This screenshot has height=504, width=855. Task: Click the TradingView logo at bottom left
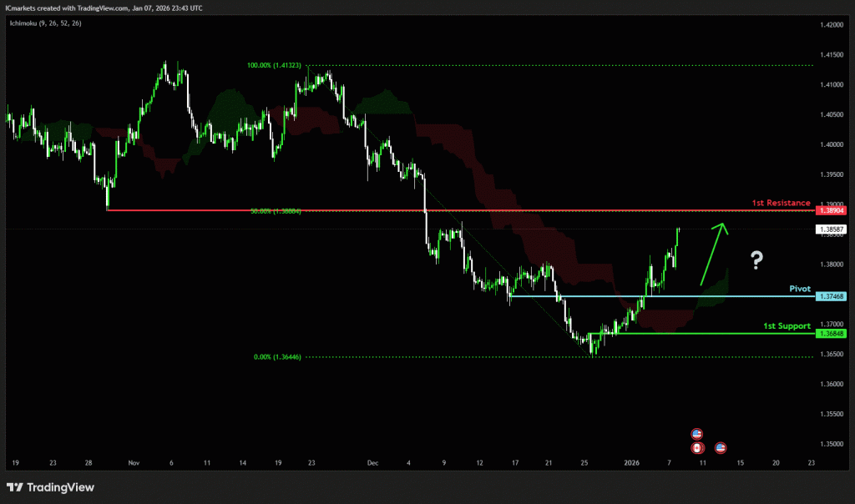tap(50, 487)
